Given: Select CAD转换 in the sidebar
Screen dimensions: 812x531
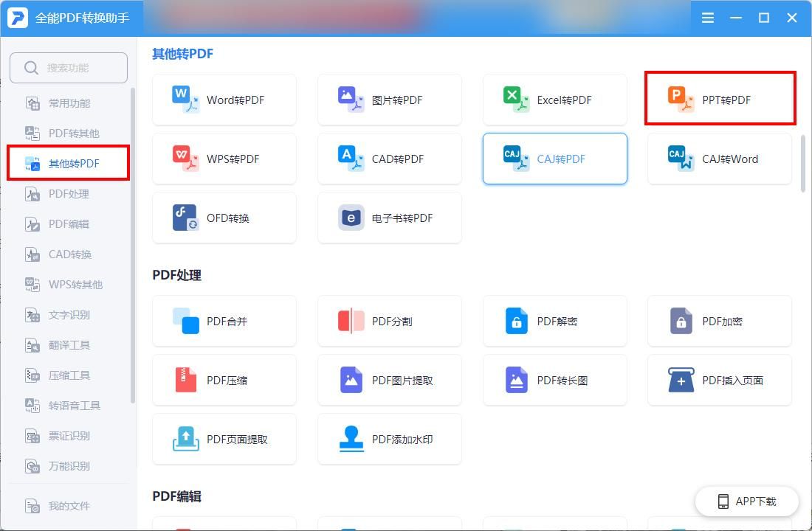Looking at the screenshot, I should tap(69, 254).
